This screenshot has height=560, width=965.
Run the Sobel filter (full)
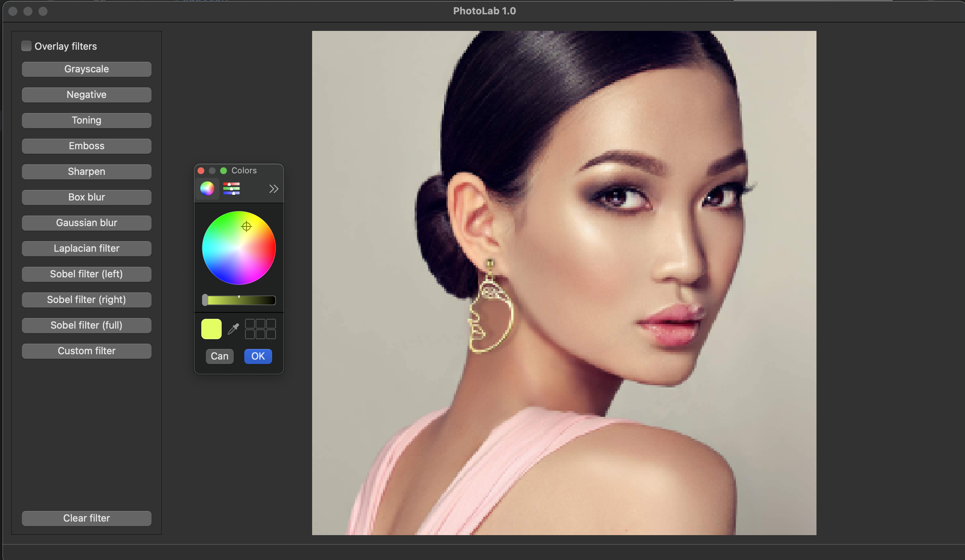[x=87, y=325]
